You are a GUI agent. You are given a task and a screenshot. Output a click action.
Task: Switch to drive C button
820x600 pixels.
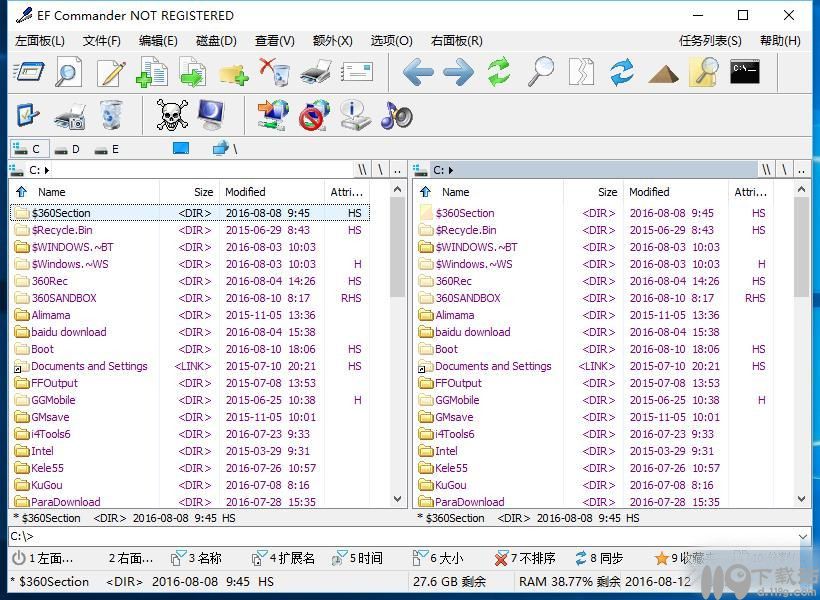[x=30, y=149]
